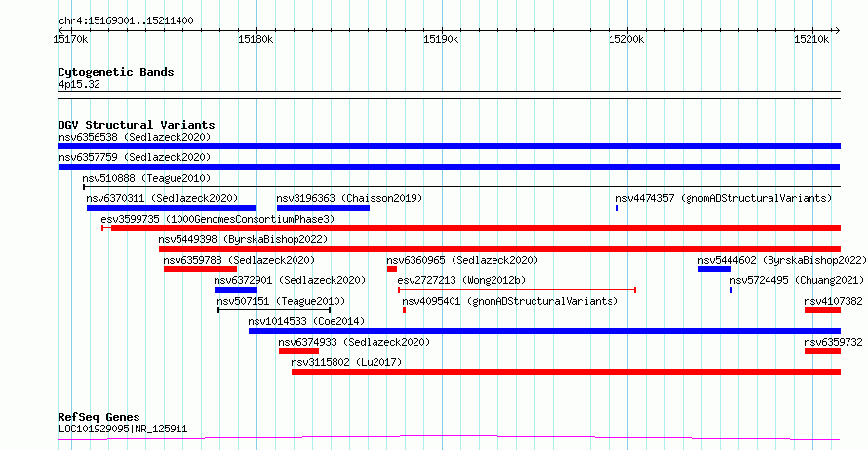Click the LOC101929095 magenta gene track line

449,438
